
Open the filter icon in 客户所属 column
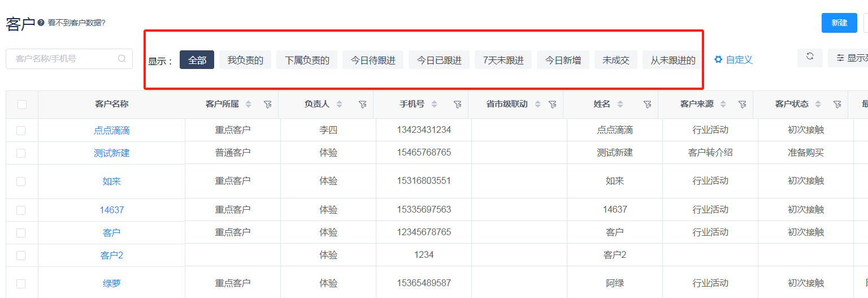click(x=268, y=104)
